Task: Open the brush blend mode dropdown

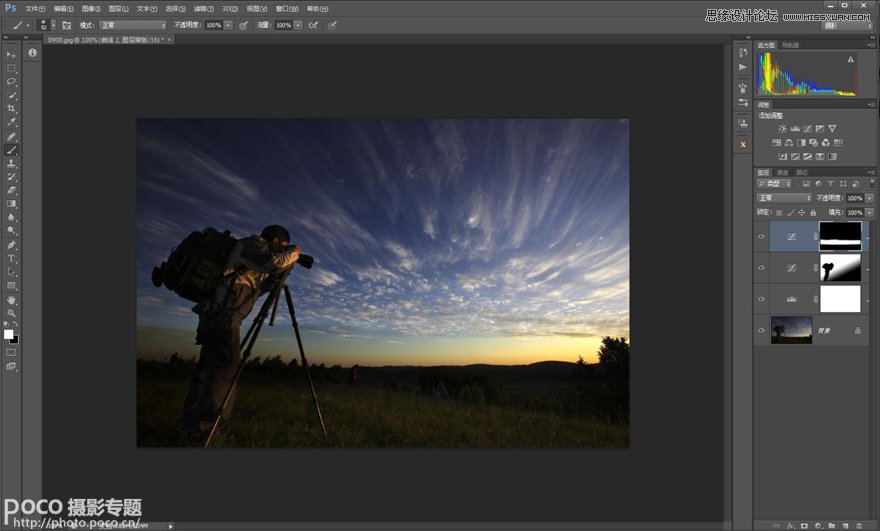Action: pyautogui.click(x=133, y=25)
